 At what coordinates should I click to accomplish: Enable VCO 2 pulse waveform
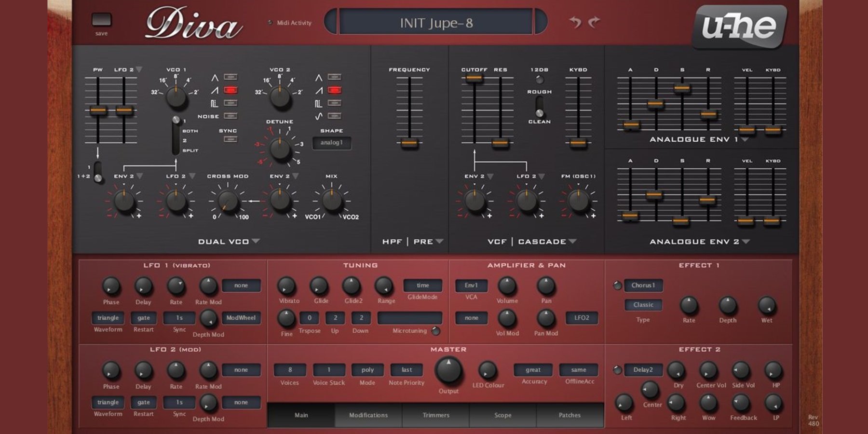pyautogui.click(x=334, y=103)
